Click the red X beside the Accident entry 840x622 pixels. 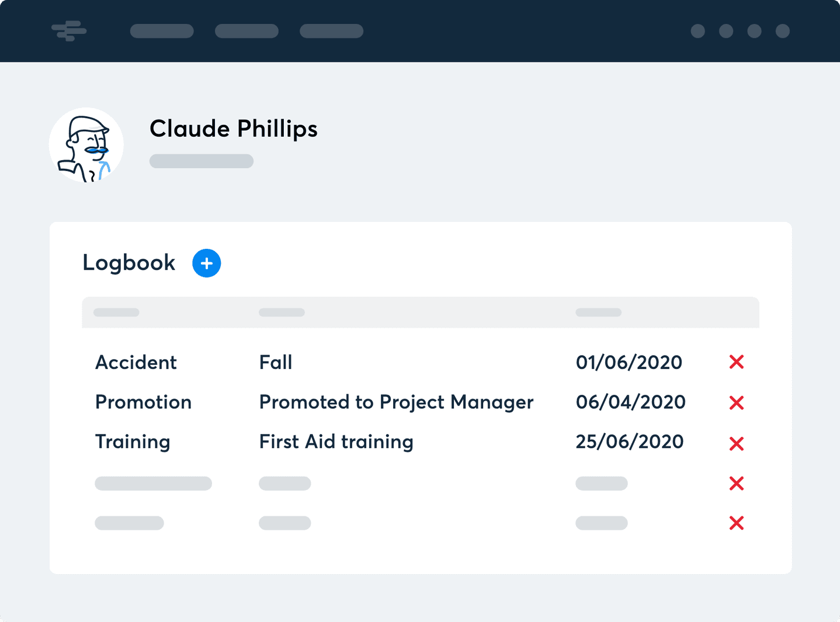point(737,362)
